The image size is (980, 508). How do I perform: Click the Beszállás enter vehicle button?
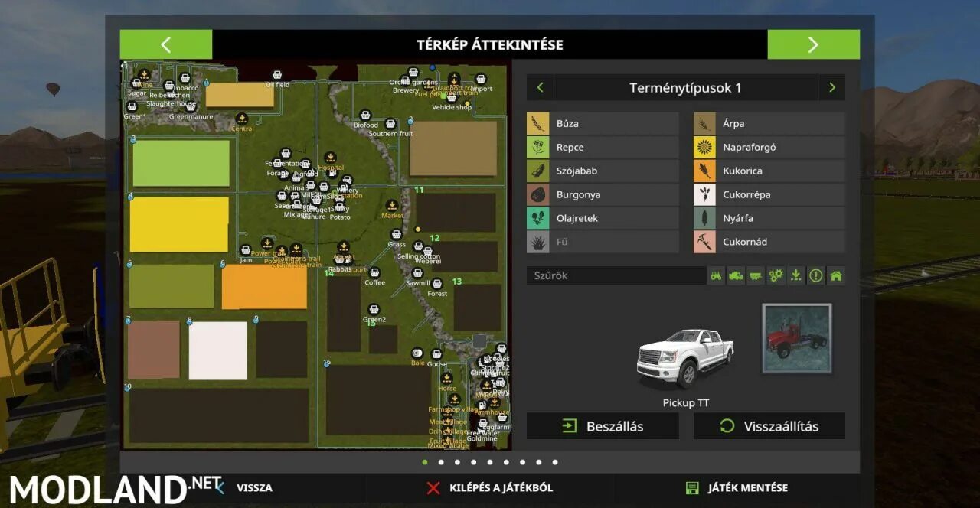[x=603, y=426]
